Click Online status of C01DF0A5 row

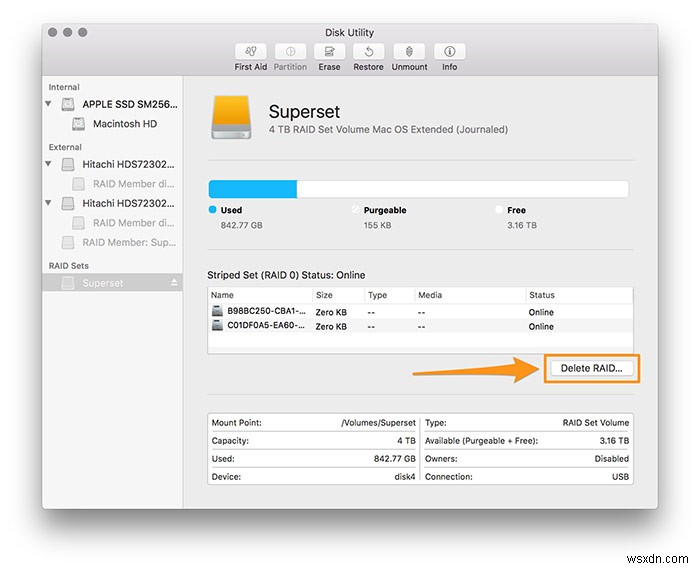coord(541,326)
